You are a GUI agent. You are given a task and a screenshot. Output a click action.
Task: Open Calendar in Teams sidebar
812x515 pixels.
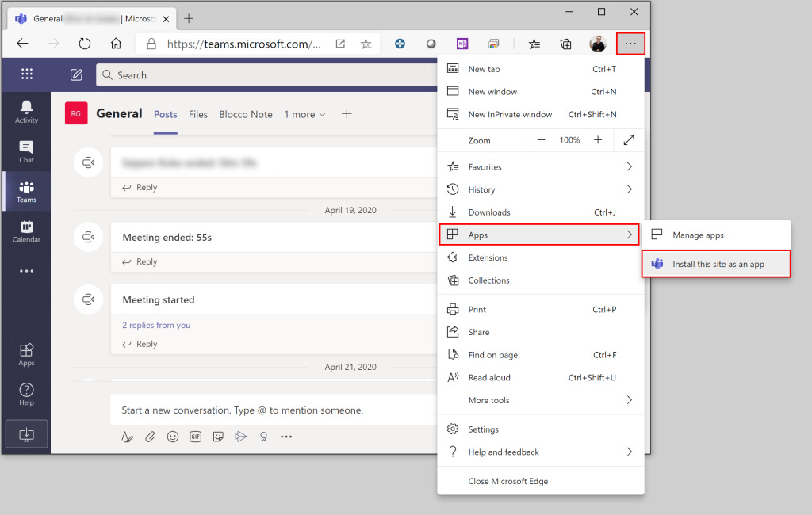point(26,231)
